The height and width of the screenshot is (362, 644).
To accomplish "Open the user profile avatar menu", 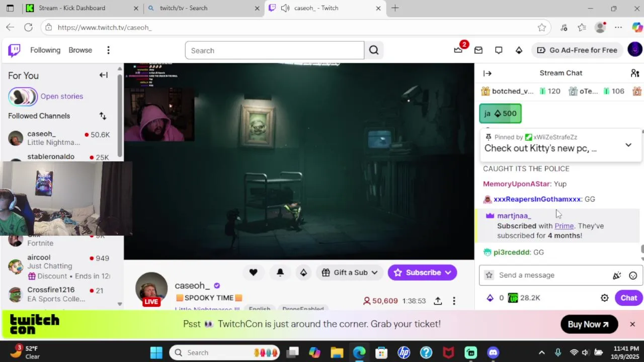I will coord(635,50).
